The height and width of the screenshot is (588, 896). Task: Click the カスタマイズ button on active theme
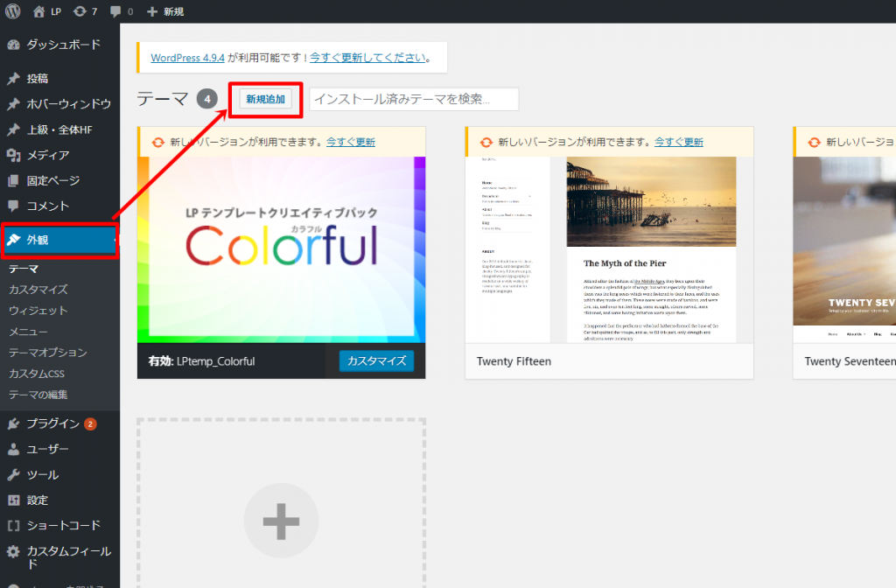click(x=376, y=361)
